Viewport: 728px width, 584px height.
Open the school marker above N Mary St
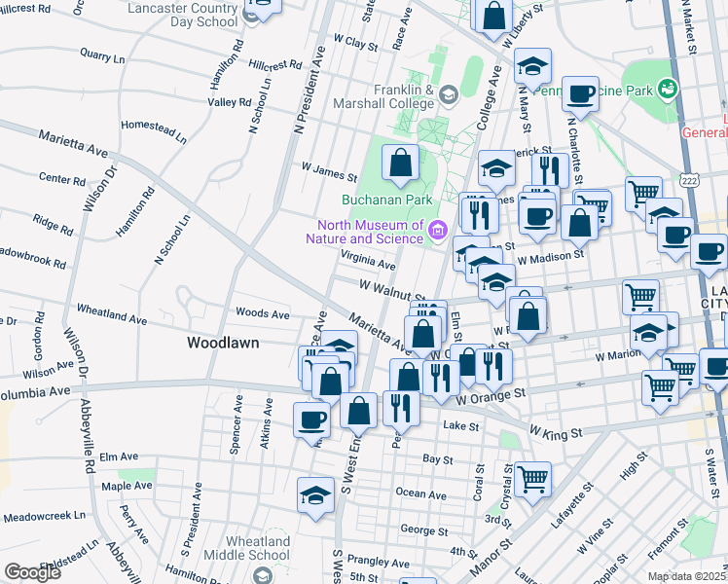pyautogui.click(x=532, y=67)
